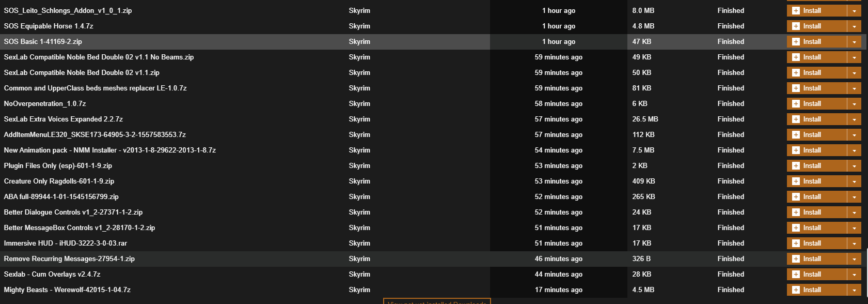The height and width of the screenshot is (304, 868).
Task: Click the 58 minutes ago timestamp
Action: point(559,103)
